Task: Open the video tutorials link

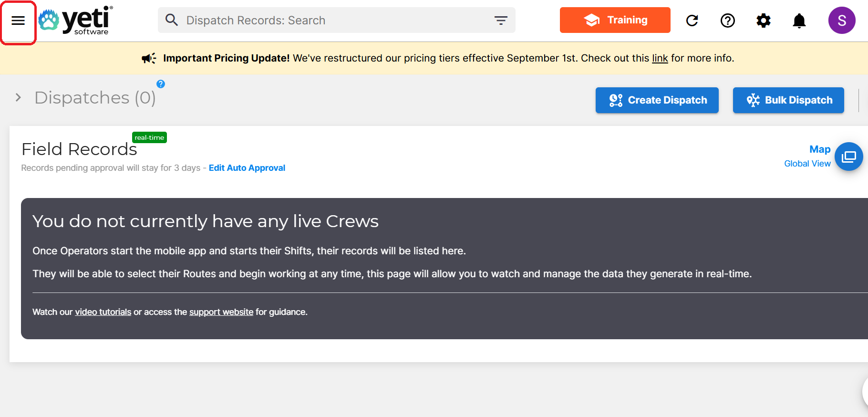Action: tap(103, 312)
